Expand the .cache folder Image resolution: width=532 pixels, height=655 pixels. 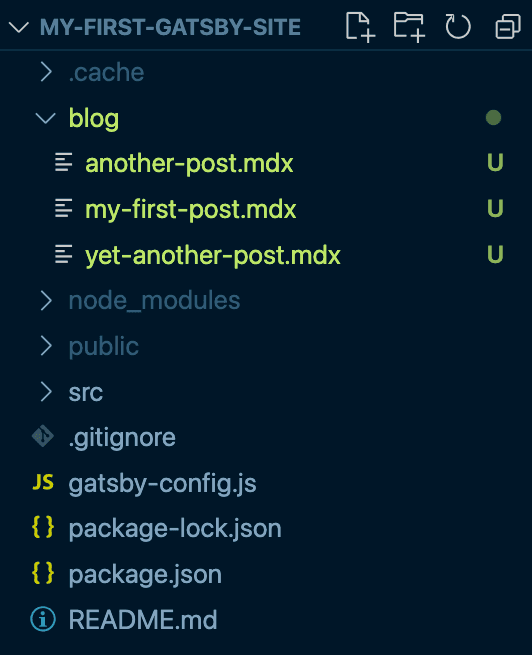pyautogui.click(x=46, y=72)
